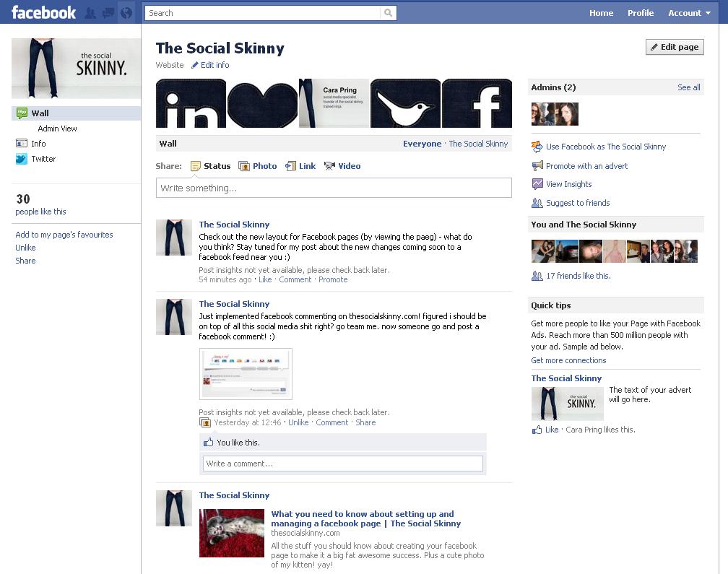
Task: Click Share link in left sidebar
Action: (x=25, y=261)
